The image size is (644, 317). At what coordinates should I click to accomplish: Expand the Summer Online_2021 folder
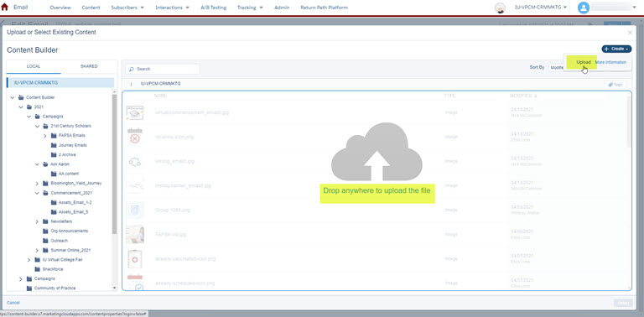click(x=37, y=250)
